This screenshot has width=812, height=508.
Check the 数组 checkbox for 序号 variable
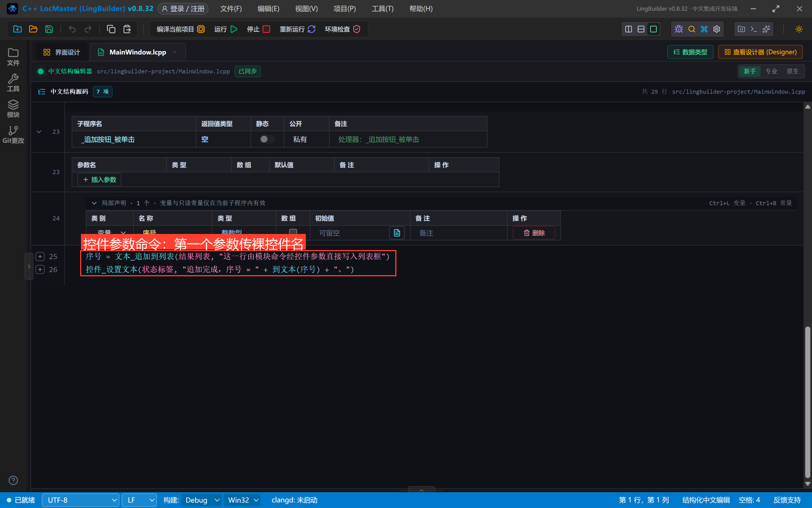pos(293,232)
